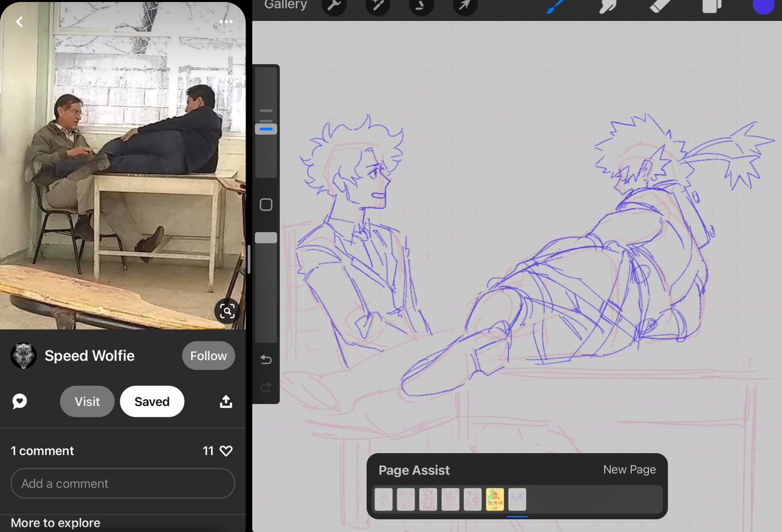Open the purple active color swatch

click(762, 6)
